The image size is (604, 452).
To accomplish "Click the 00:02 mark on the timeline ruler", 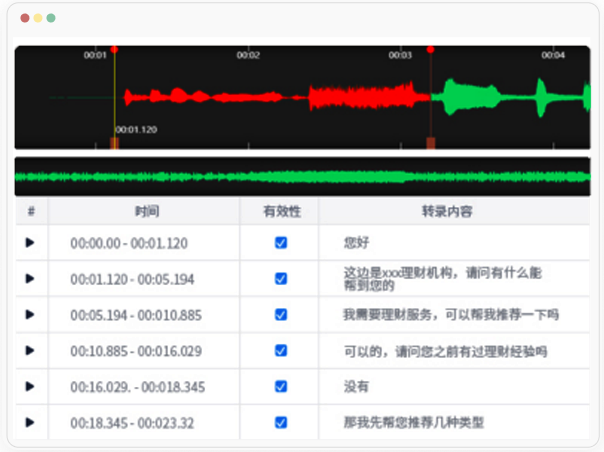I will pos(248,55).
